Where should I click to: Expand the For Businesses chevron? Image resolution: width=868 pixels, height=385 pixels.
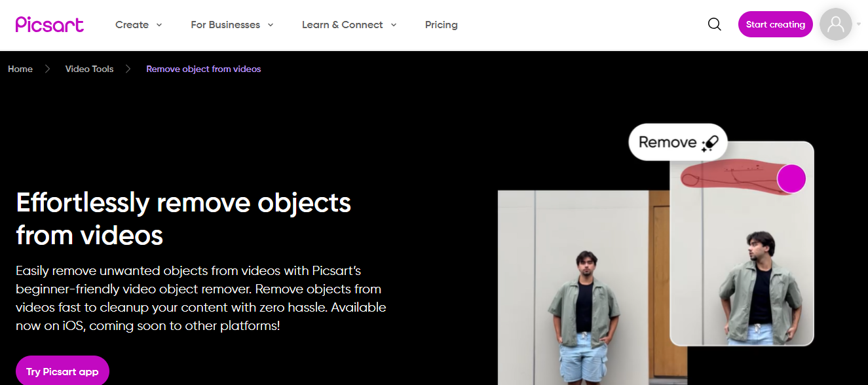[x=271, y=25]
